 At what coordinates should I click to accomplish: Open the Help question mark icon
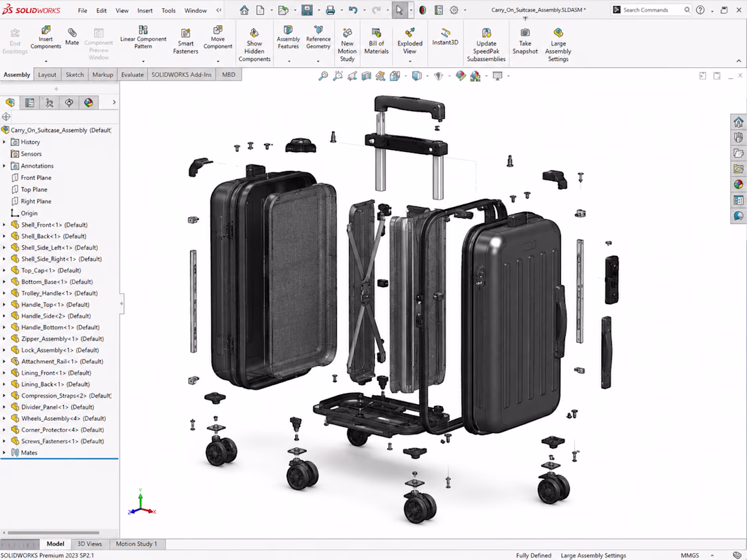point(700,10)
